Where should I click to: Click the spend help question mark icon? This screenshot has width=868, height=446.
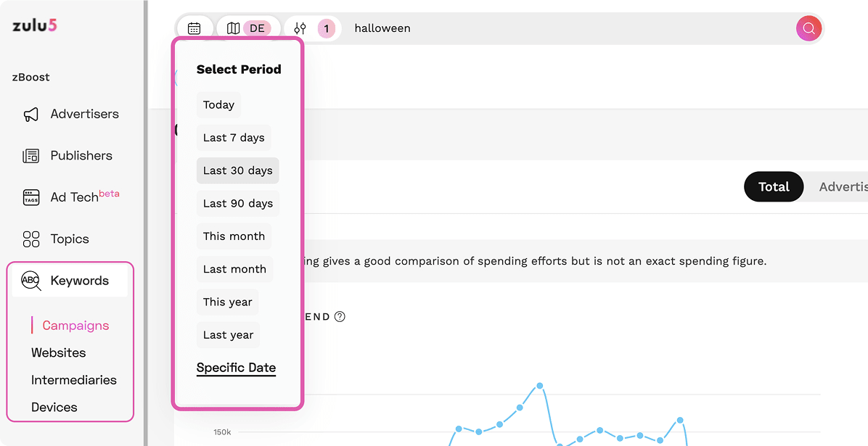tap(340, 317)
